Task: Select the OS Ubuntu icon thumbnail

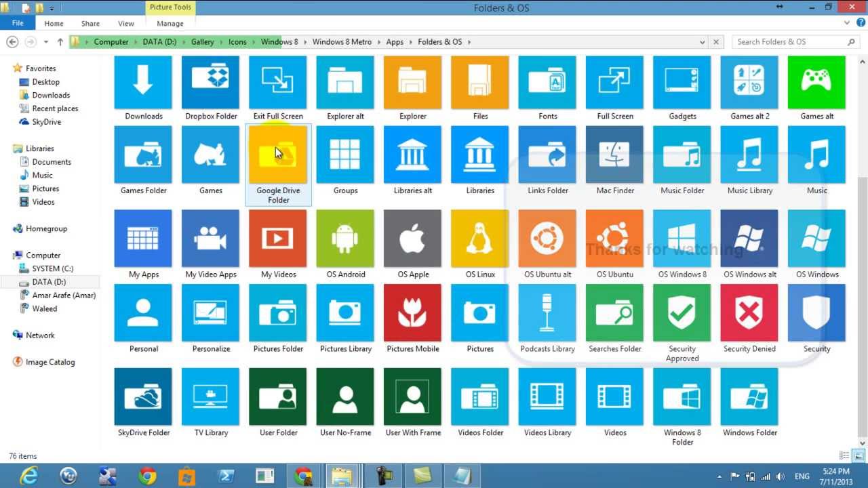Action: tap(614, 239)
